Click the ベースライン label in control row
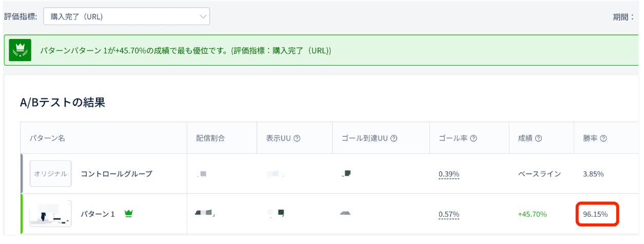Screen dimensions: 644x244 click(x=539, y=174)
